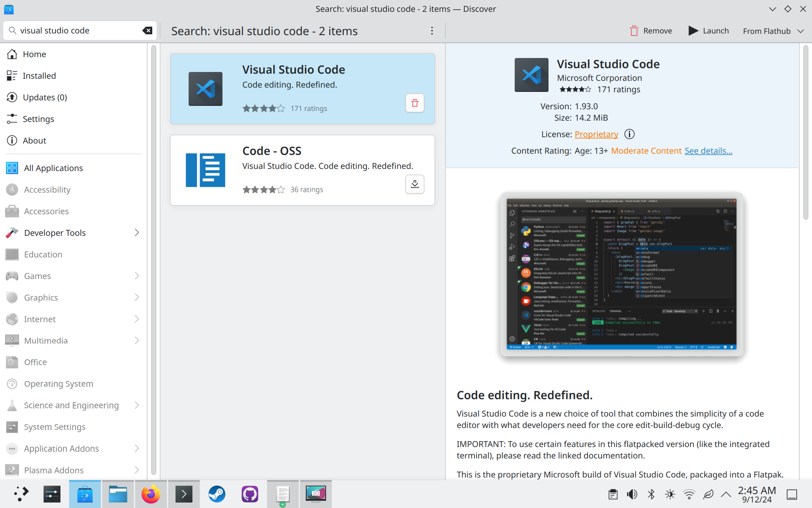Open the Konsole terminal from taskbar
Screen dimensions: 812x508
[x=184, y=494]
